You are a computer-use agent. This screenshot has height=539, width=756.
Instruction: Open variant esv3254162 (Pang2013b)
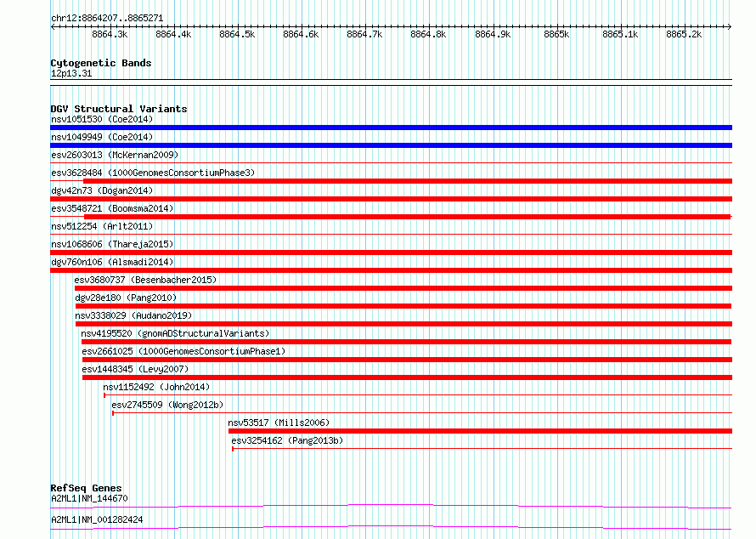tap(287, 440)
